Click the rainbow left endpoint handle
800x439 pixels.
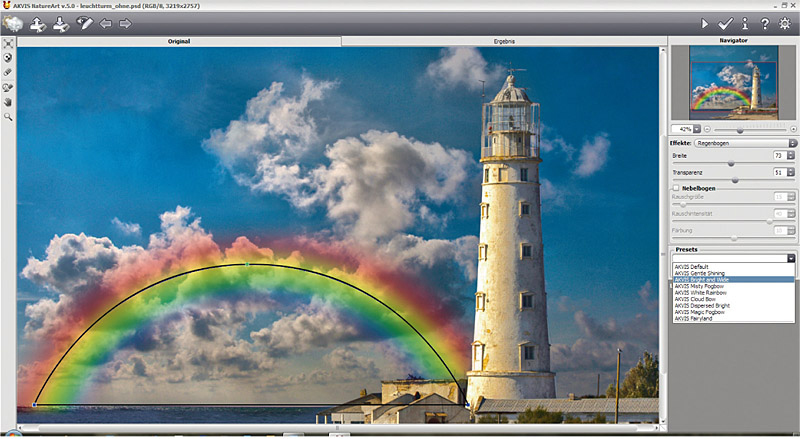35,405
